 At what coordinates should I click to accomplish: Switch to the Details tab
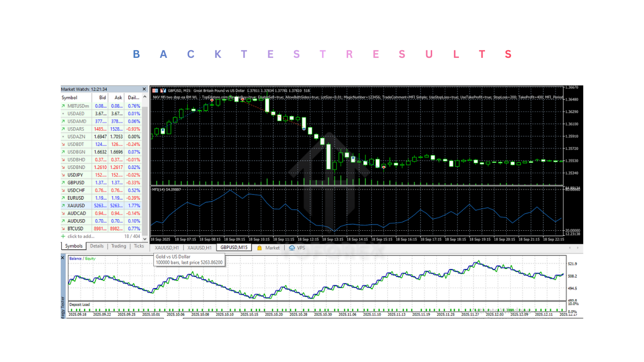point(97,246)
